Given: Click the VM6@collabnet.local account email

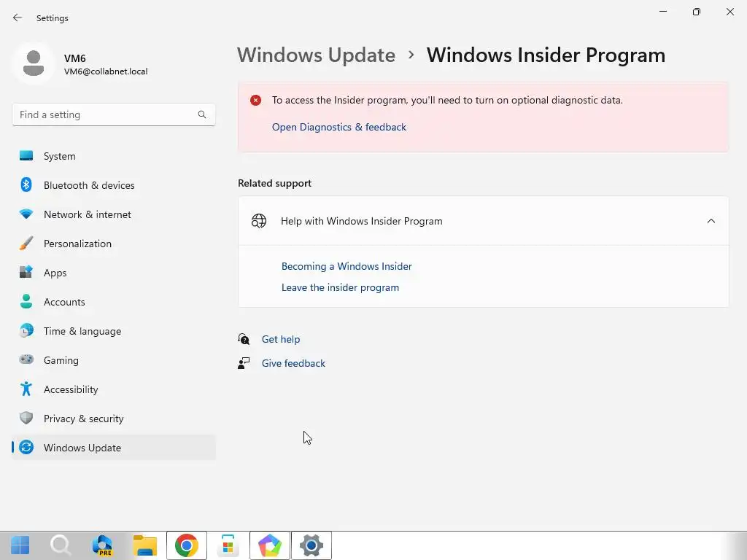Looking at the screenshot, I should (x=106, y=71).
